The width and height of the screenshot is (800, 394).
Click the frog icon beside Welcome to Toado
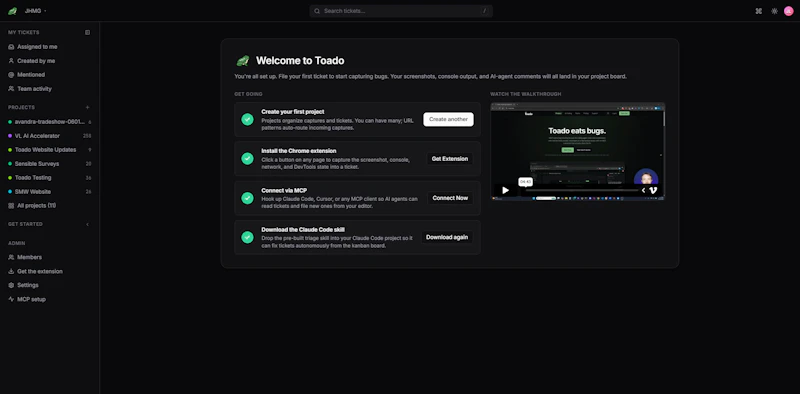click(x=243, y=61)
